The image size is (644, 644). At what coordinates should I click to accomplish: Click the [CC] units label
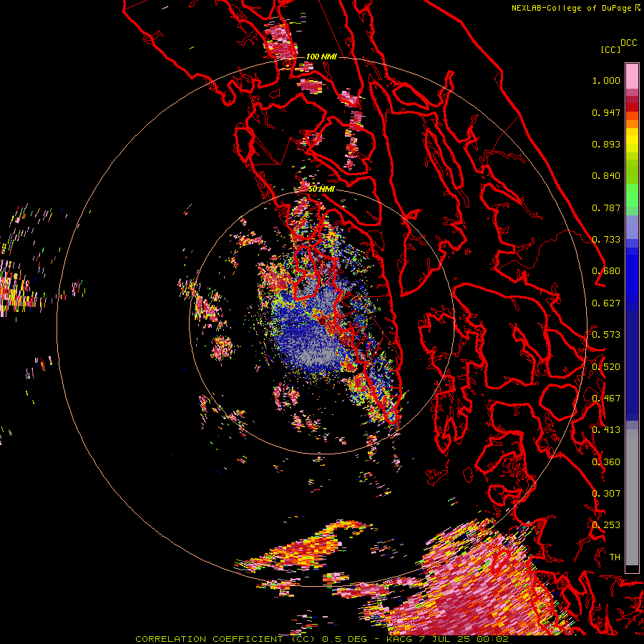click(610, 49)
